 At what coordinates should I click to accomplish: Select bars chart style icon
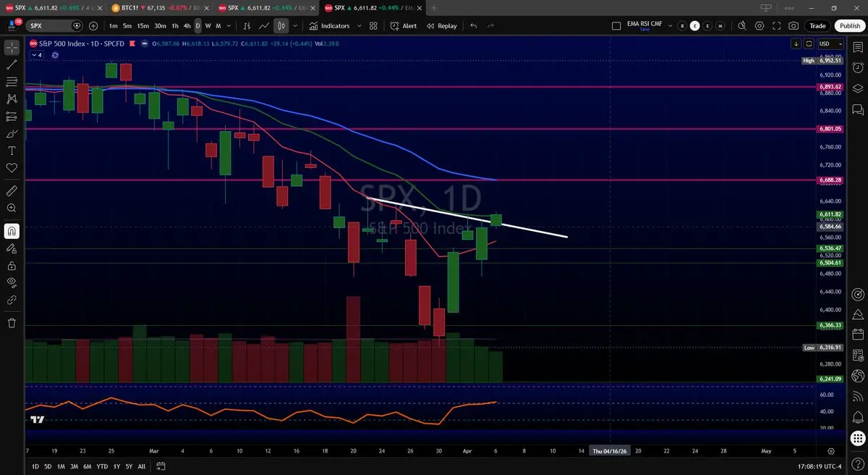tap(247, 26)
